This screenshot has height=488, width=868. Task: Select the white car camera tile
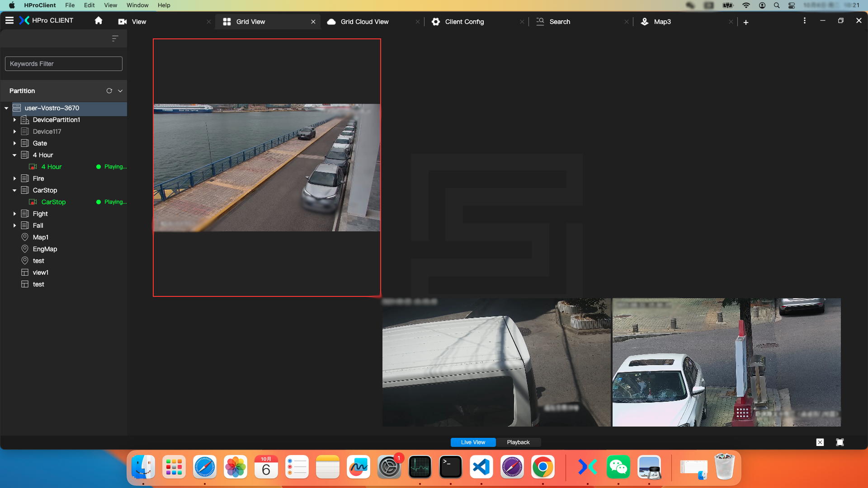tap(726, 362)
